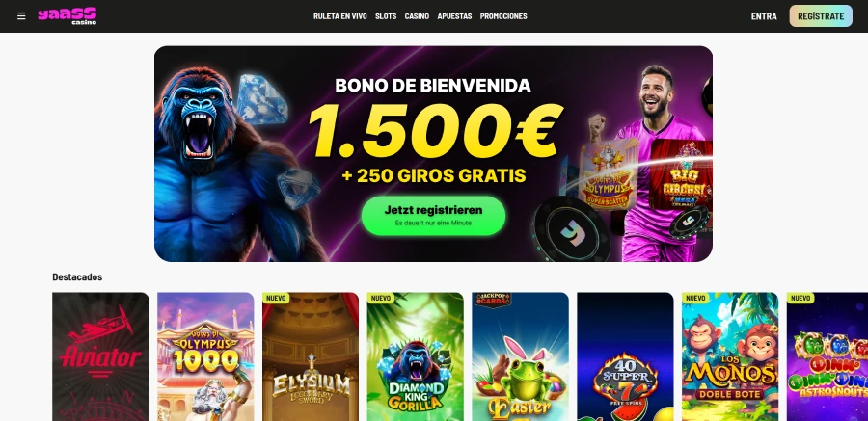Click the green Jetzt registrieren button
This screenshot has height=421, width=868.
click(433, 216)
